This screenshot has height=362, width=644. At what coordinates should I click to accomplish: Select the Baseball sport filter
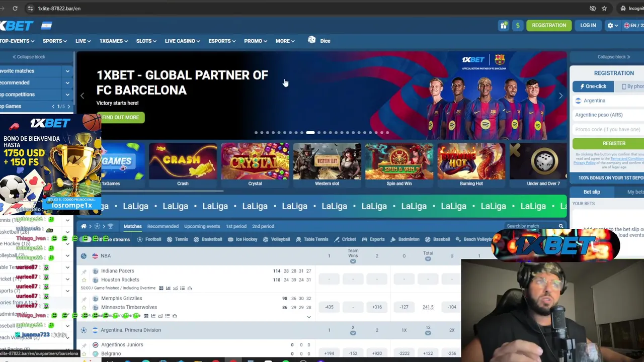click(437, 239)
